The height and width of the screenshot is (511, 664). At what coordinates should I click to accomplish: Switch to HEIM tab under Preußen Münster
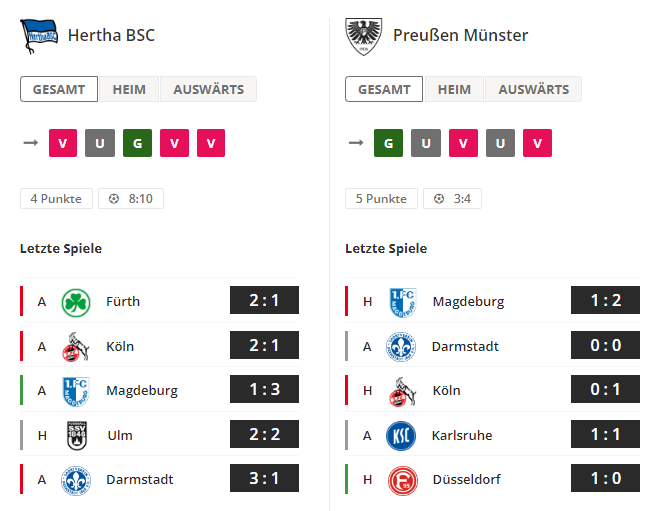coord(454,89)
